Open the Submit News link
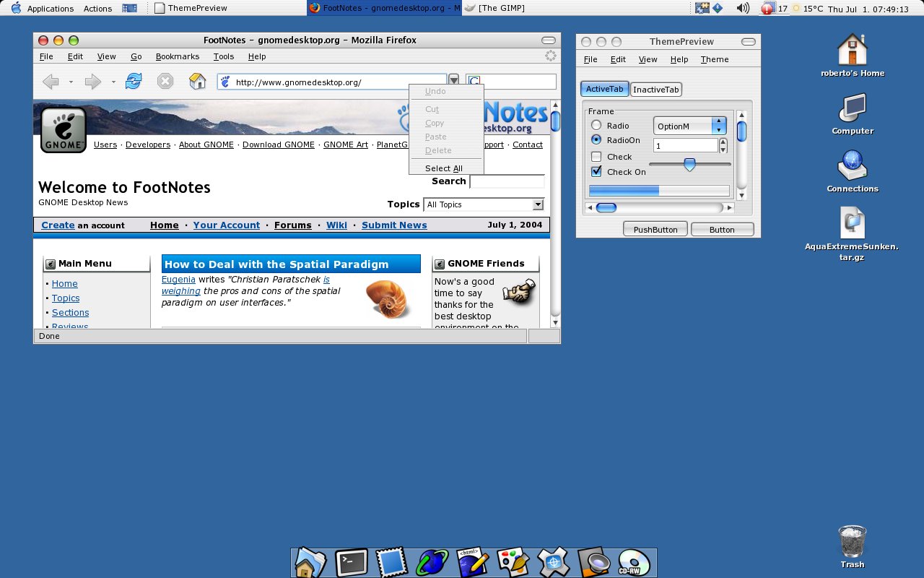The image size is (924, 578). 394,225
